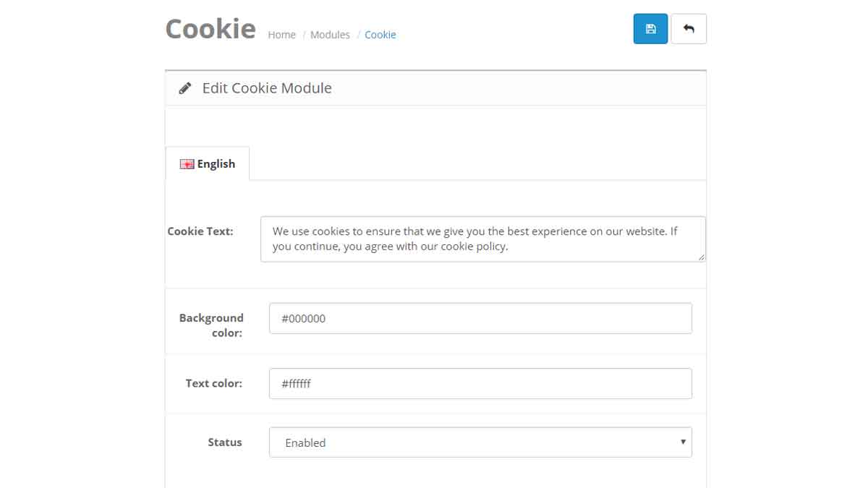Click the flag icon on English tab
Screen dimensions: 868x488
(x=187, y=164)
